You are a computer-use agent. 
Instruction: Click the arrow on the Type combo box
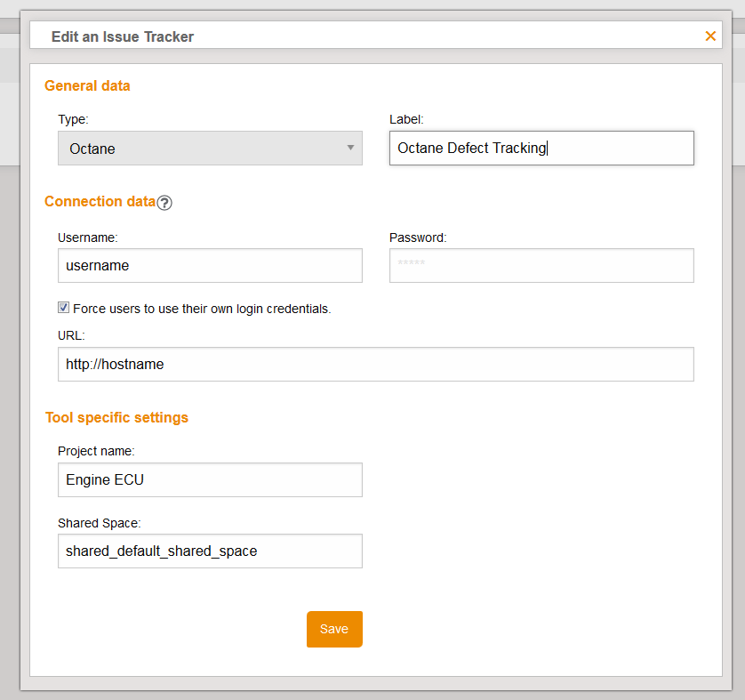[x=351, y=148]
